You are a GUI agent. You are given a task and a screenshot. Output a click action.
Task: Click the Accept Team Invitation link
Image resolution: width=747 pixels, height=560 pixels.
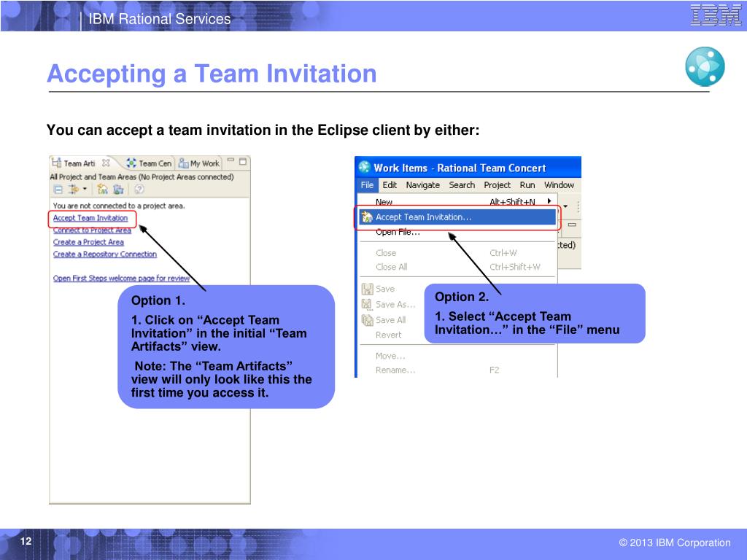click(x=90, y=218)
